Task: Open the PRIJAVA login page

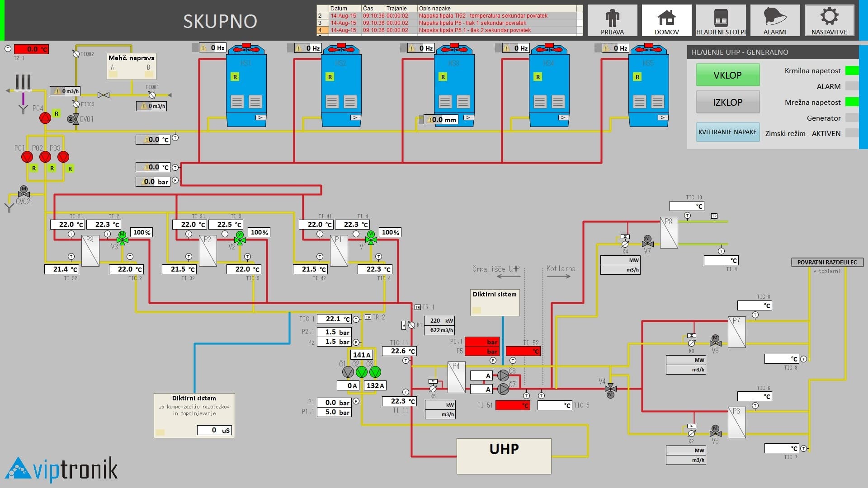Action: (x=612, y=21)
